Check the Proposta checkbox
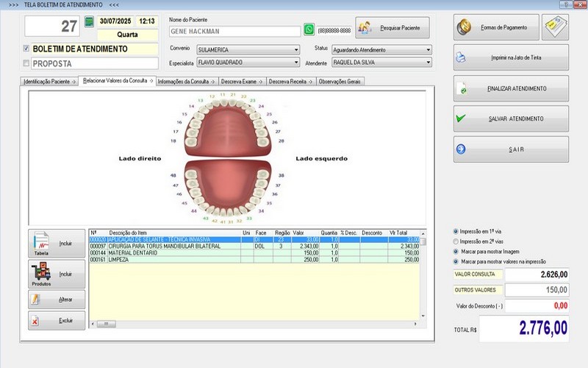 [26, 63]
